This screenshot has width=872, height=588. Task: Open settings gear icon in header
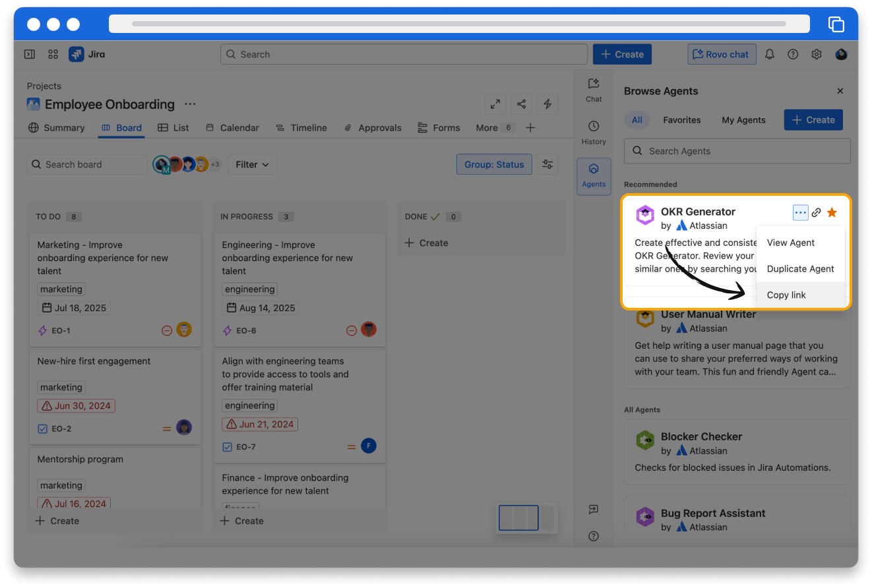817,54
